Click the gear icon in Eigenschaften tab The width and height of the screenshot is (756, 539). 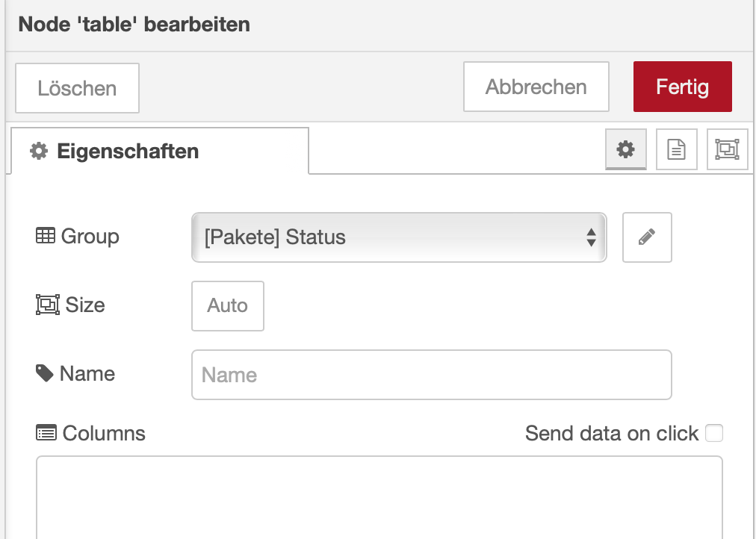(x=38, y=151)
